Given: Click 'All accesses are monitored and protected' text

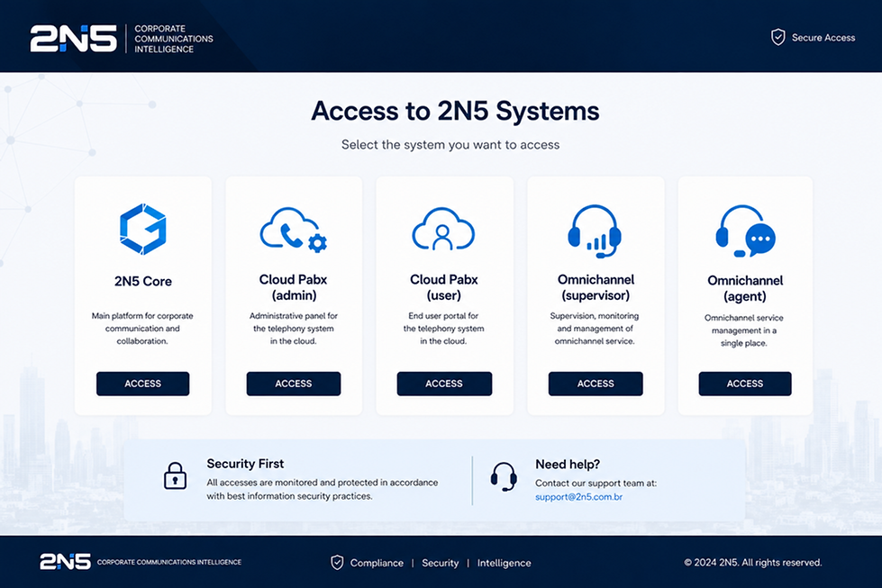Looking at the screenshot, I should 322,489.
